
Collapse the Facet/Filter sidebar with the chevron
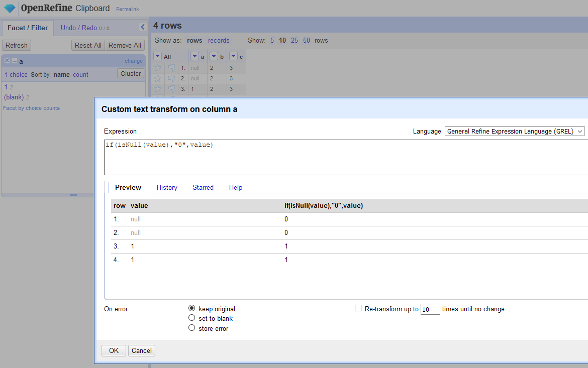(142, 27)
